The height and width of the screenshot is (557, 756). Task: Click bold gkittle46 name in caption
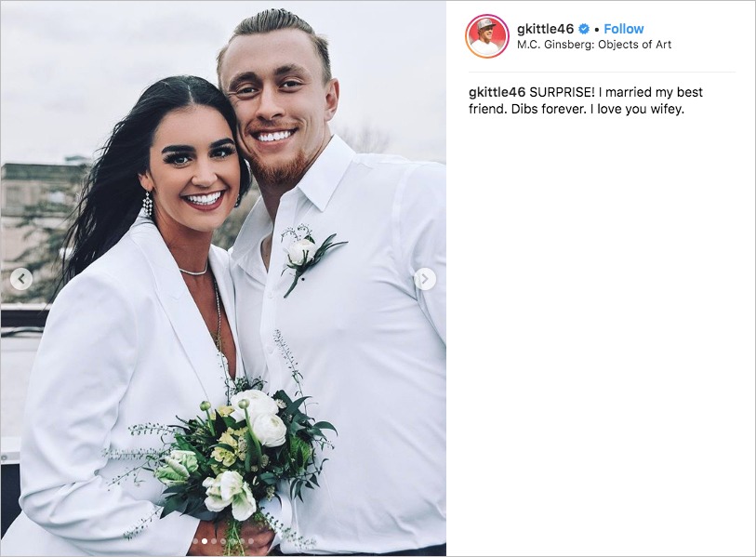tap(497, 93)
